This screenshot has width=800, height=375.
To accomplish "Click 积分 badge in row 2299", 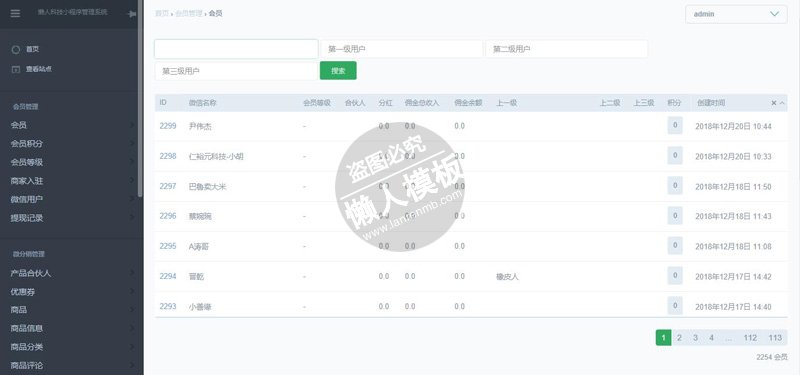I will 675,125.
